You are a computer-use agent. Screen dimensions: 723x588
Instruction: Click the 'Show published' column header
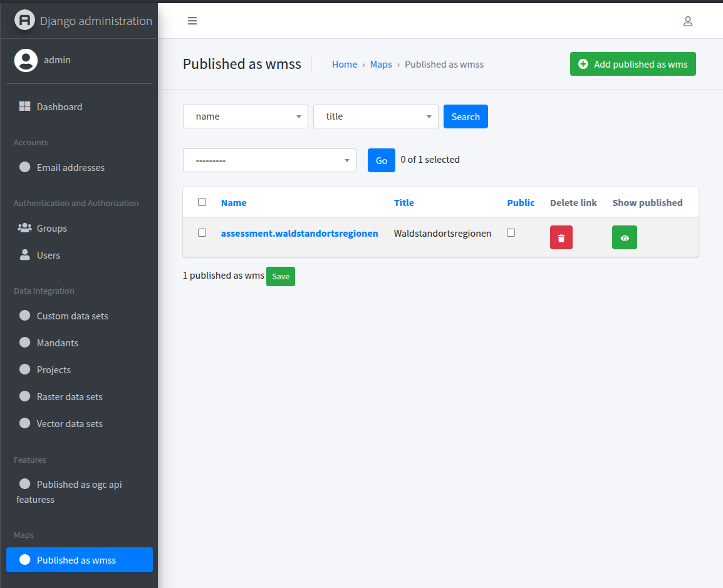point(647,203)
